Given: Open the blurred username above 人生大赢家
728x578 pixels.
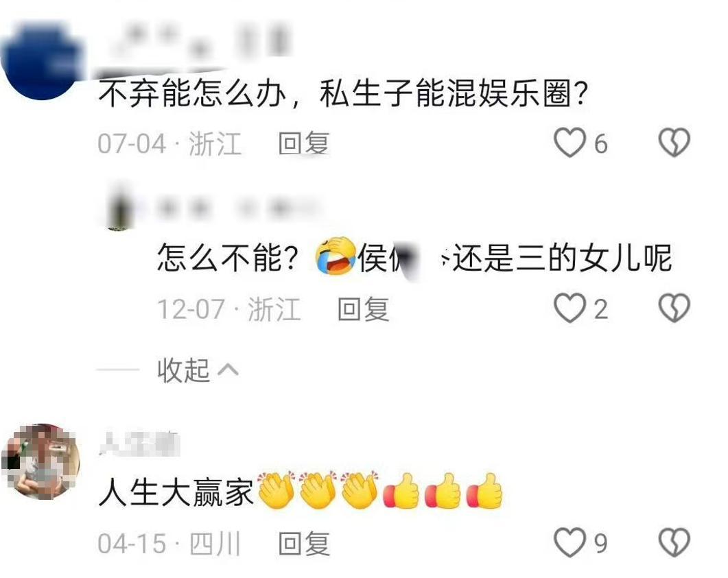Looking at the screenshot, I should pos(139,443).
